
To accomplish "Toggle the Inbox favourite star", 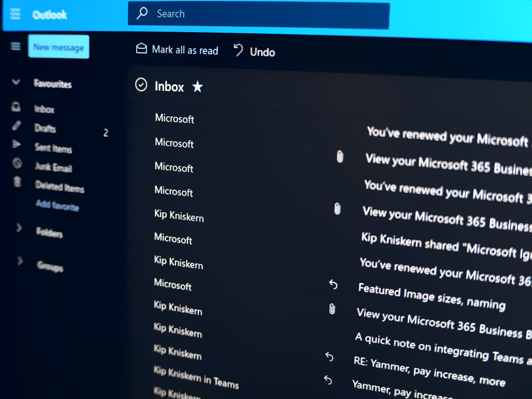I will (197, 87).
